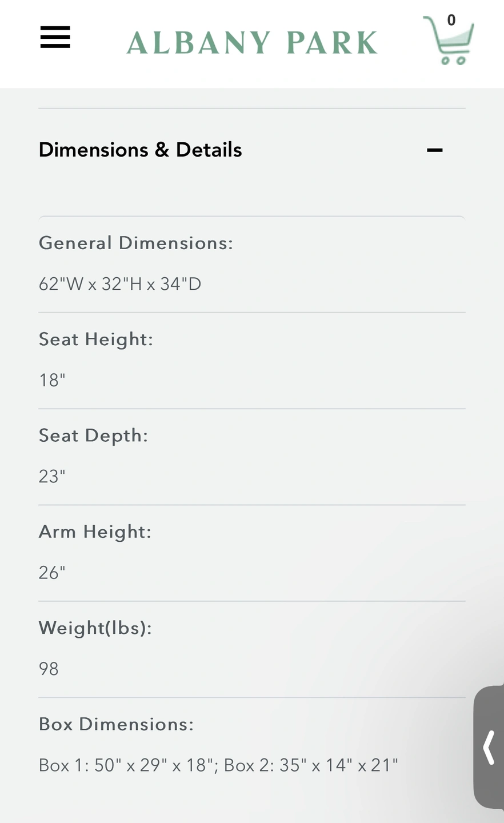
Task: Select the 26" arm height value
Action: pos(52,572)
